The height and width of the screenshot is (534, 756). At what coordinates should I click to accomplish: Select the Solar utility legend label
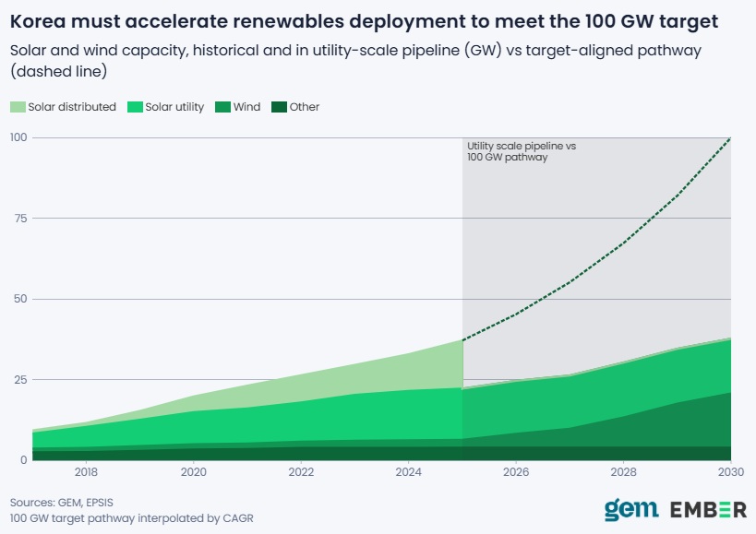(174, 107)
